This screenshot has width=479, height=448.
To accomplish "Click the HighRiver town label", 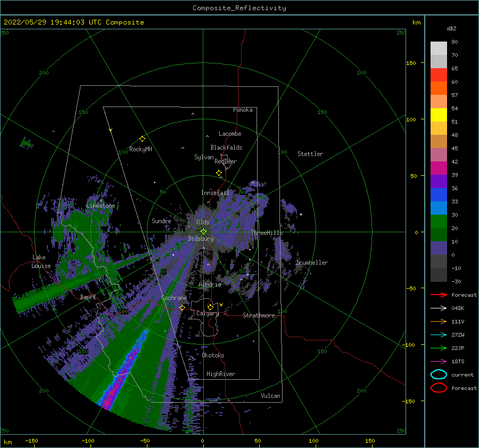I will click(x=221, y=374).
